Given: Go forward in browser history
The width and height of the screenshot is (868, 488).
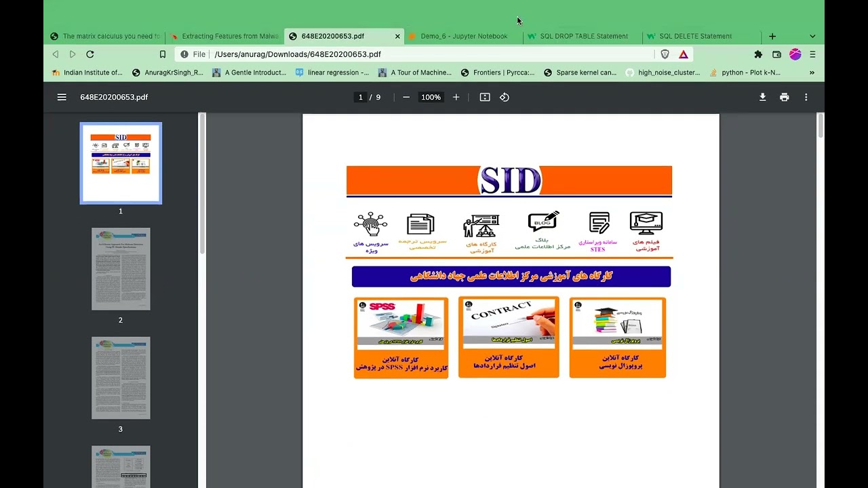Looking at the screenshot, I should click(73, 54).
